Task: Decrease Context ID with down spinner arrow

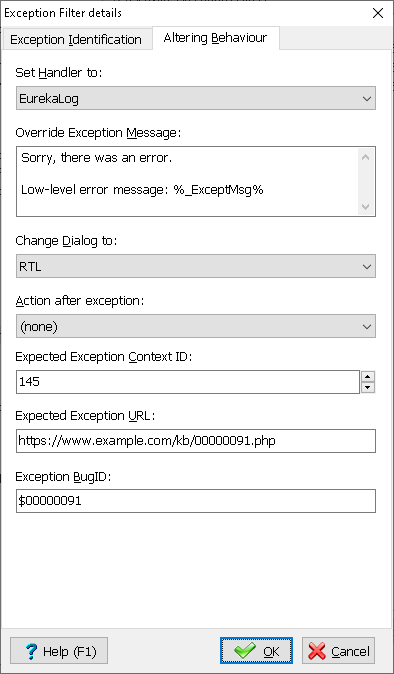Action: 368,388
